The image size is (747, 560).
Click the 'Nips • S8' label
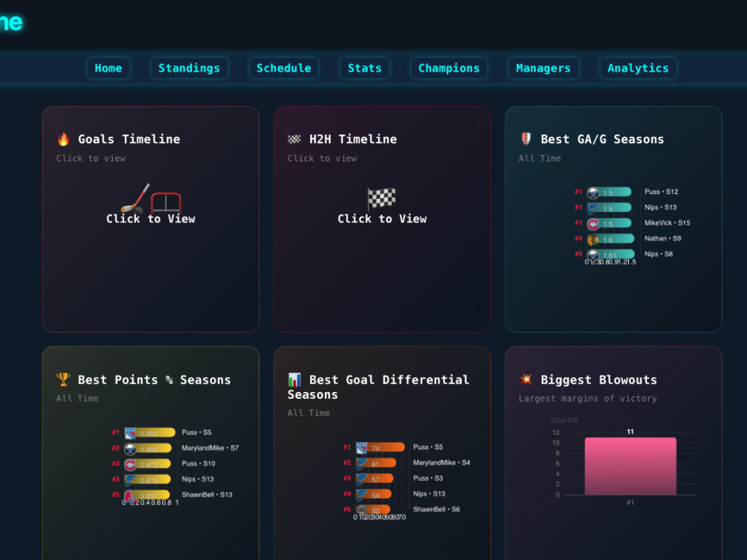pos(658,254)
